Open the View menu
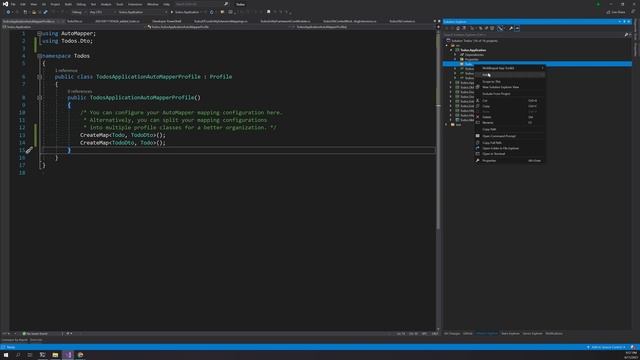Viewport: 640px width, 360px height. click(x=33, y=4)
